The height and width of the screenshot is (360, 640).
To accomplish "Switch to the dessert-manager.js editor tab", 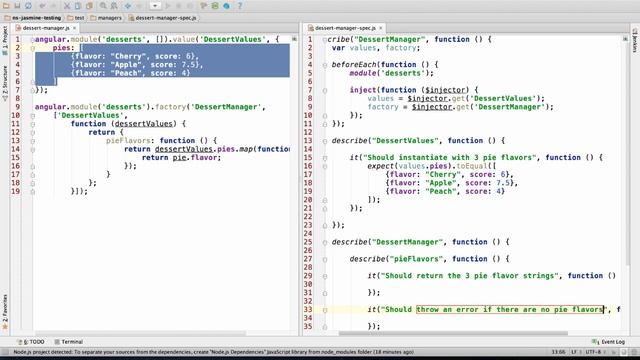I will pos(46,28).
